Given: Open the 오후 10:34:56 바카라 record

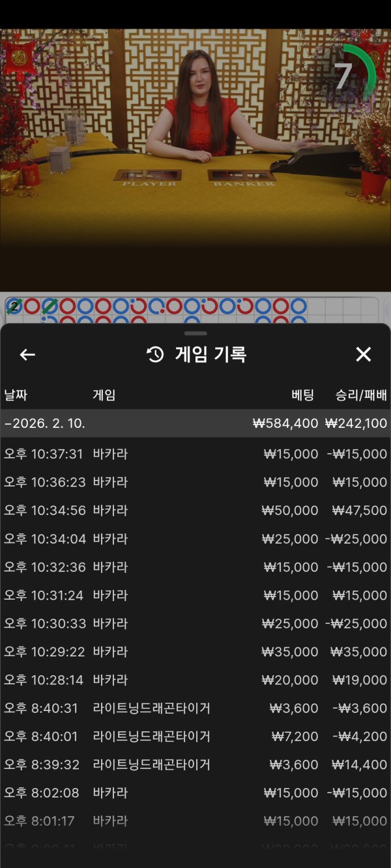Looking at the screenshot, I should [195, 511].
